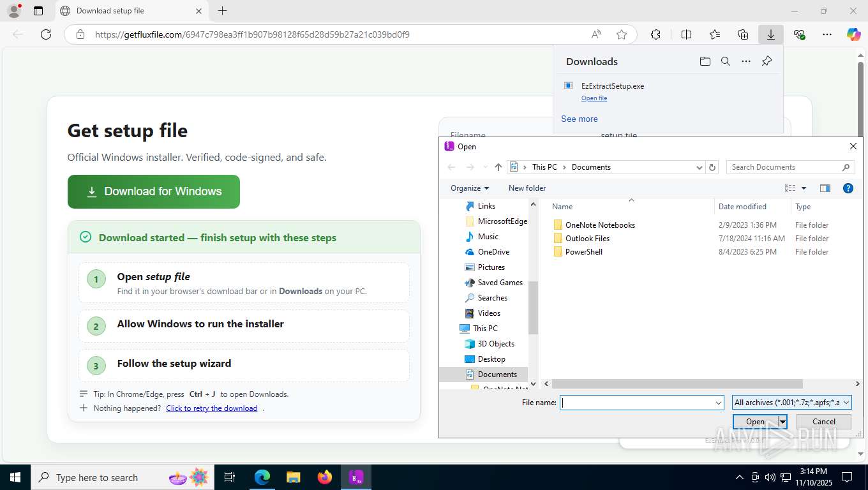Sort by the Name column header
Image resolution: width=868 pixels, height=490 pixels.
point(562,207)
